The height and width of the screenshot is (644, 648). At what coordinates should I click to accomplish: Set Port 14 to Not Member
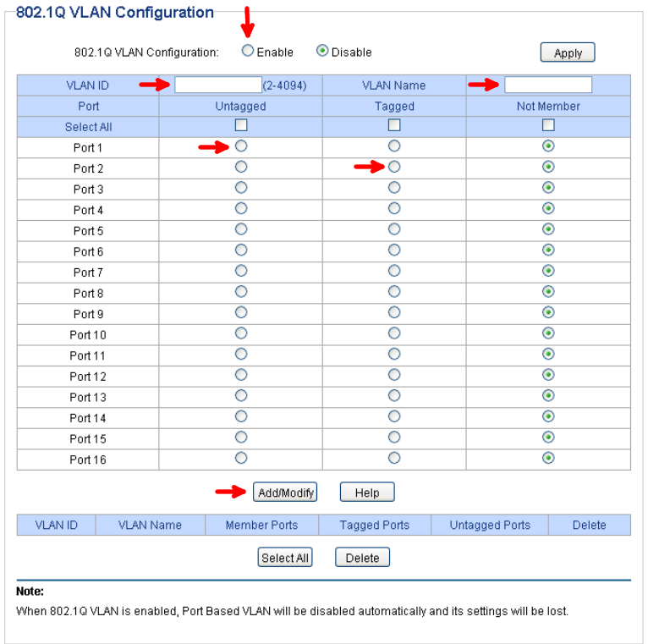point(548,416)
